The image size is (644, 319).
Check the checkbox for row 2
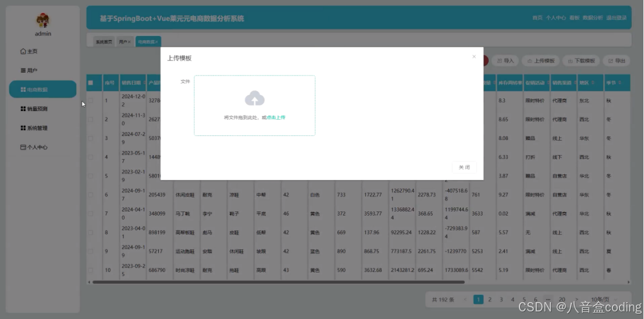point(90,119)
